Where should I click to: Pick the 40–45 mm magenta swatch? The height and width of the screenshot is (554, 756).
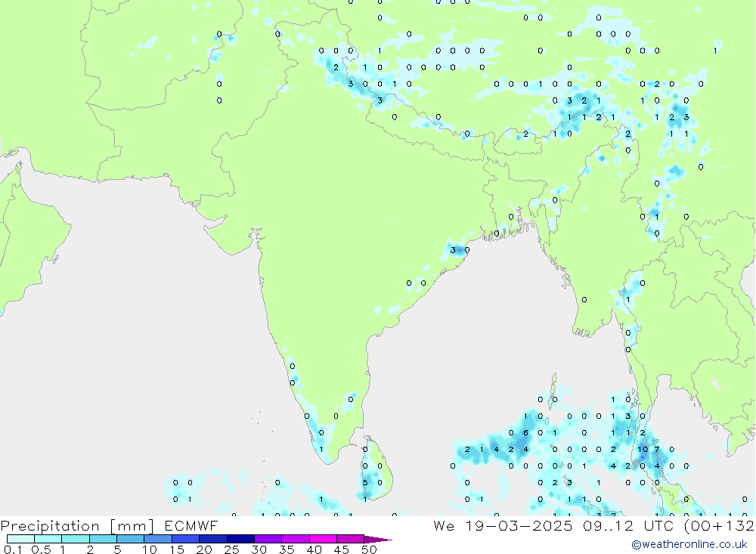[x=323, y=539]
